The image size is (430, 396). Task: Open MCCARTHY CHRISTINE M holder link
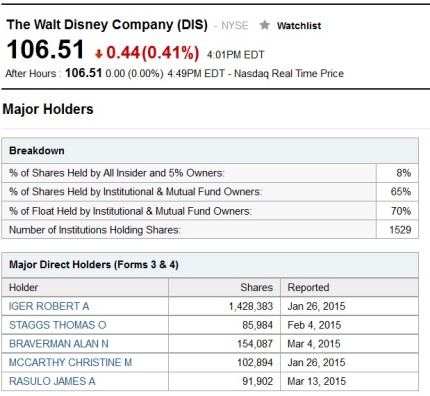(71, 362)
